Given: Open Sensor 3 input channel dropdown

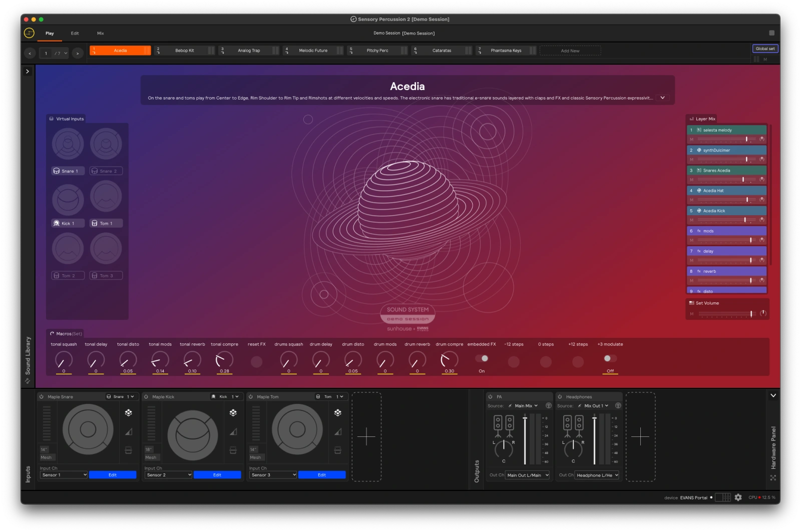Looking at the screenshot, I should point(273,475).
